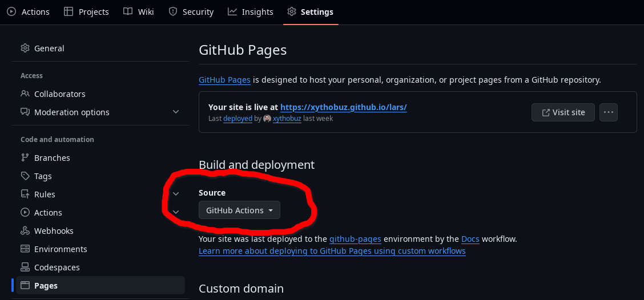The height and width of the screenshot is (300, 644).
Task: Click the gear icon next to General
Action: pyautogui.click(x=25, y=48)
